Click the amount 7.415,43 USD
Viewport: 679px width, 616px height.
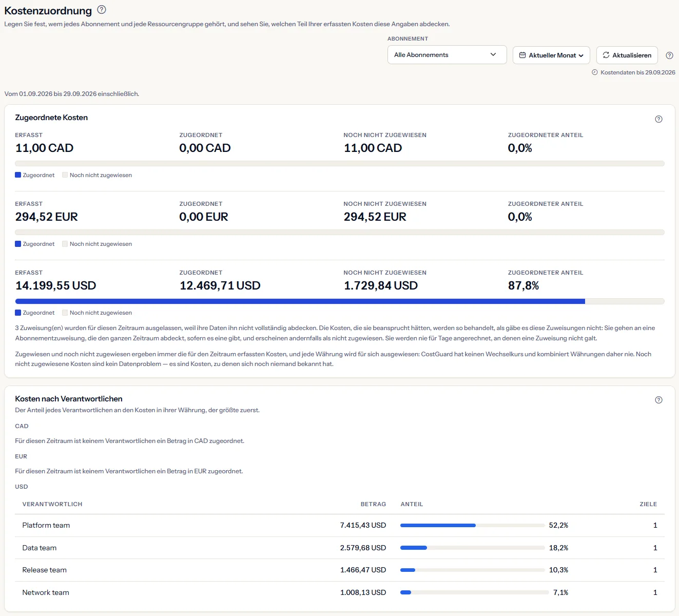coord(363,525)
